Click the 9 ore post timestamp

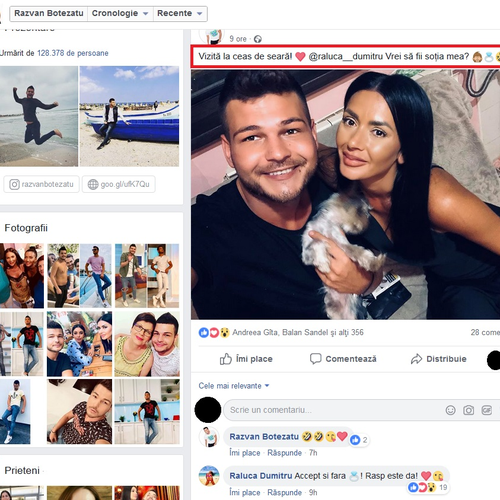(x=238, y=39)
